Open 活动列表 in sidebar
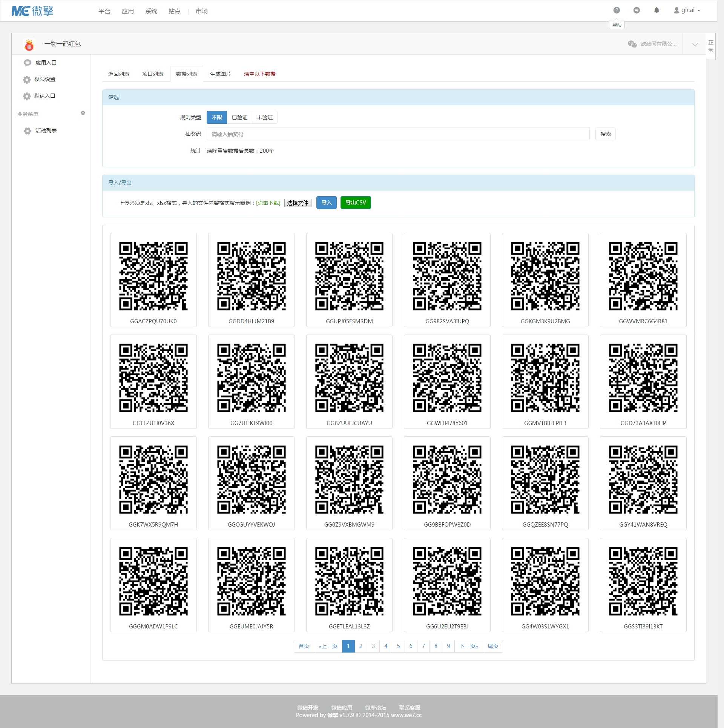Screen dimensions: 724x728 (46, 131)
